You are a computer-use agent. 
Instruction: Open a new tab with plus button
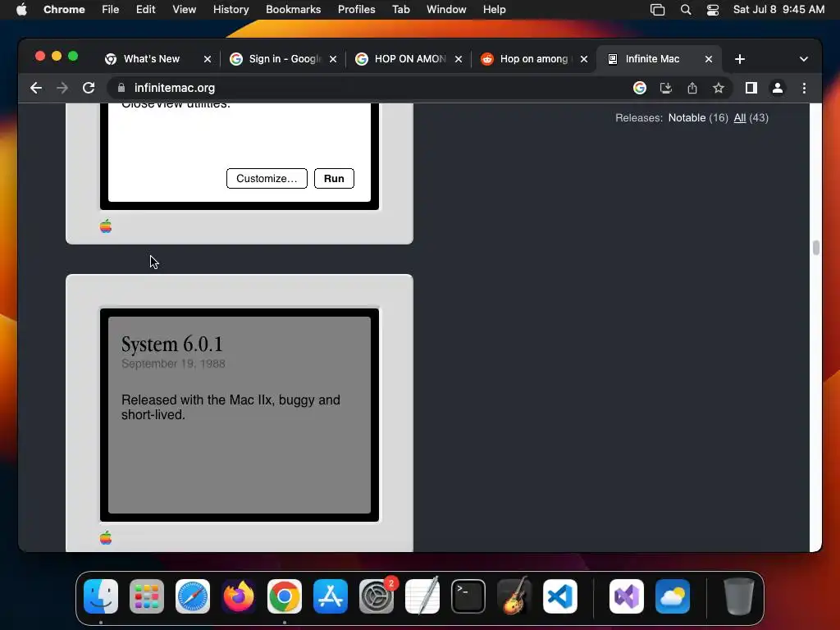tap(740, 59)
